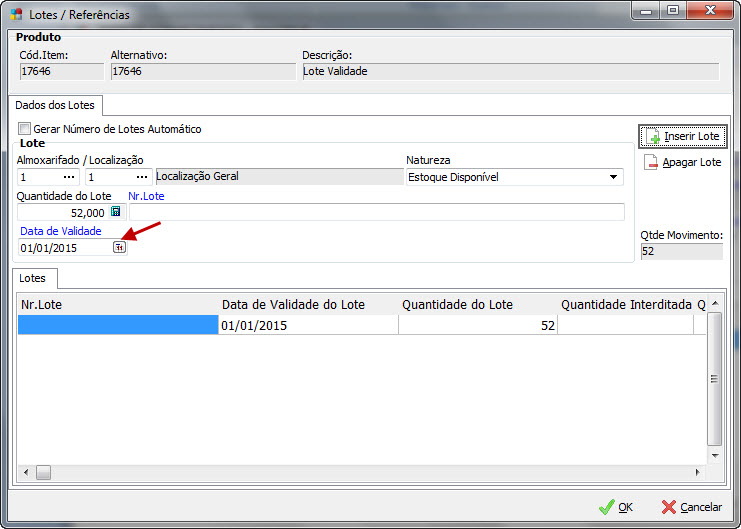Switch to the Dados dos Lotes tab

[x=55, y=105]
